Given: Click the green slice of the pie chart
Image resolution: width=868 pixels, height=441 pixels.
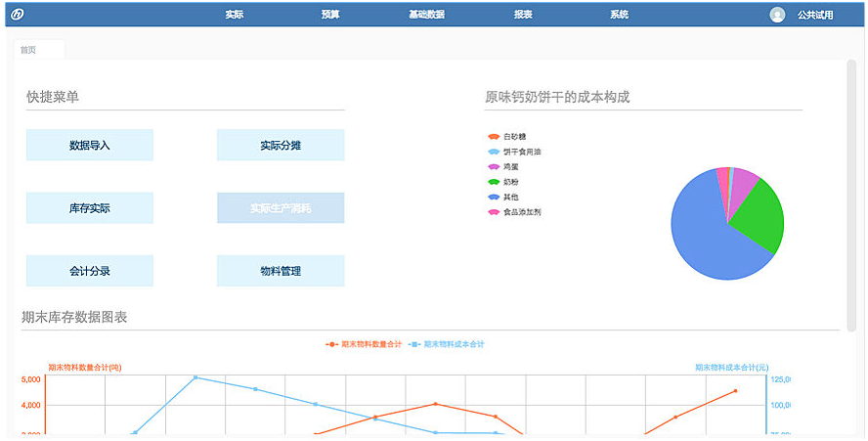Looking at the screenshot, I should tap(759, 217).
